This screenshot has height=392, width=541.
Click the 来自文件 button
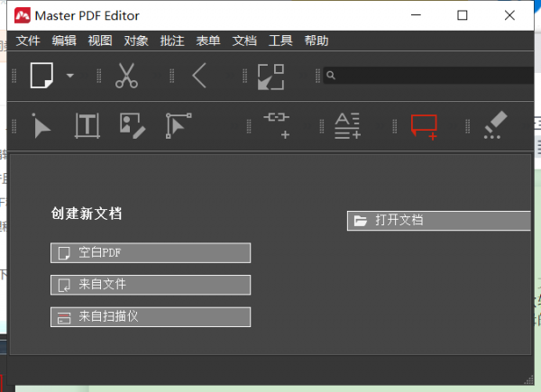click(x=151, y=285)
